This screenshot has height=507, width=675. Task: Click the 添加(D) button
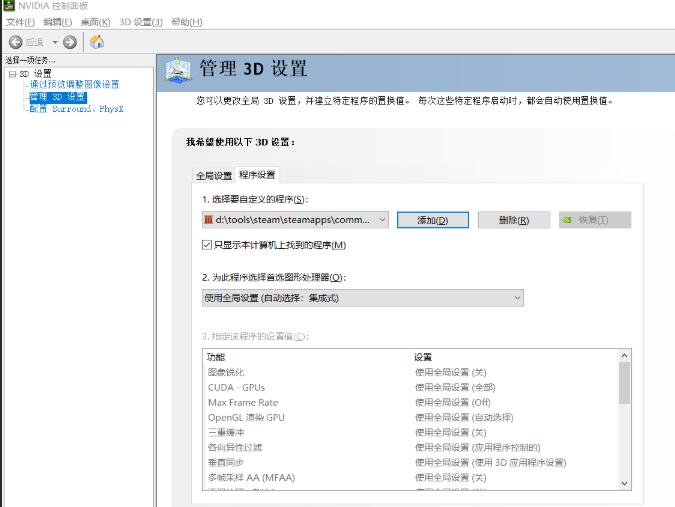(432, 220)
